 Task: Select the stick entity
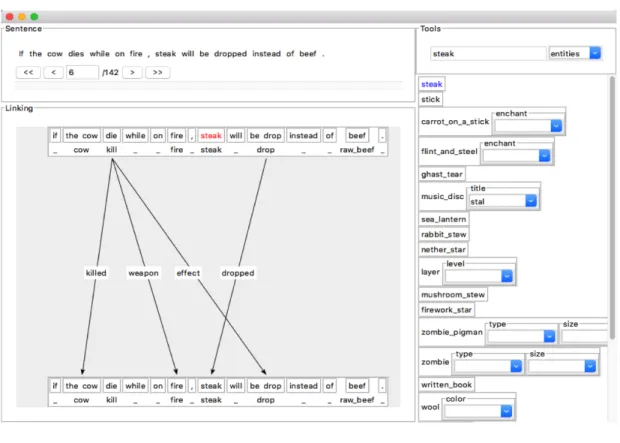(x=430, y=99)
